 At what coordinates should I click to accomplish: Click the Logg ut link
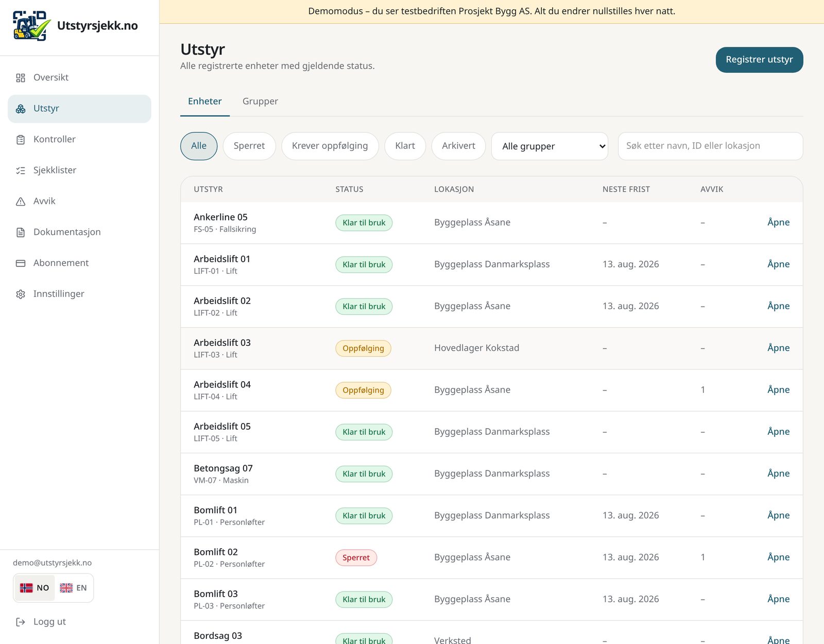pyautogui.click(x=49, y=622)
